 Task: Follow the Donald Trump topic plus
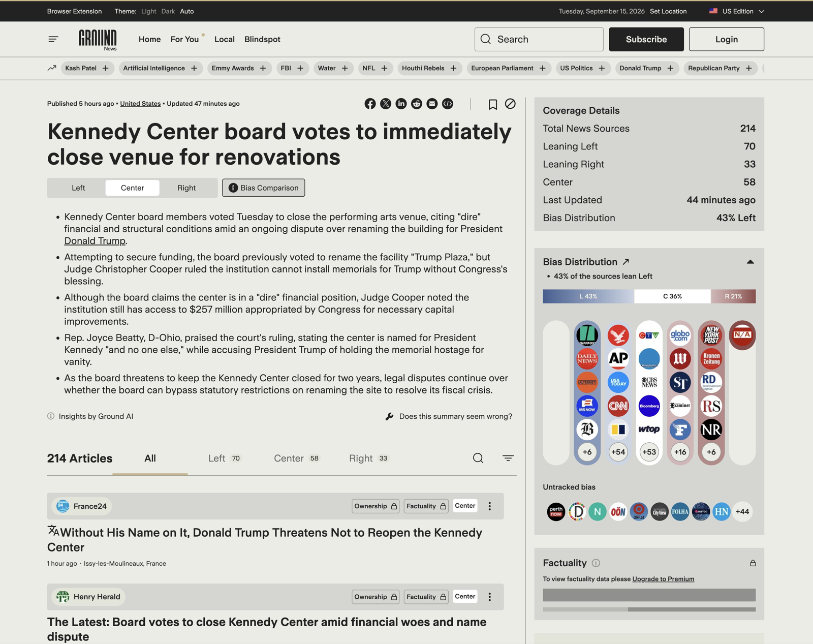click(x=670, y=68)
